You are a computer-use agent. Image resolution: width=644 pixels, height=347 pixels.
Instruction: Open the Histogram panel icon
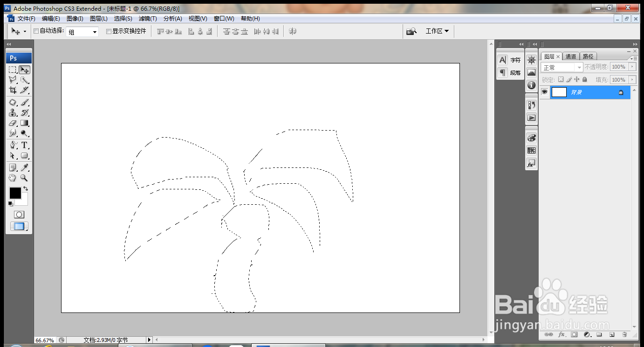click(531, 72)
